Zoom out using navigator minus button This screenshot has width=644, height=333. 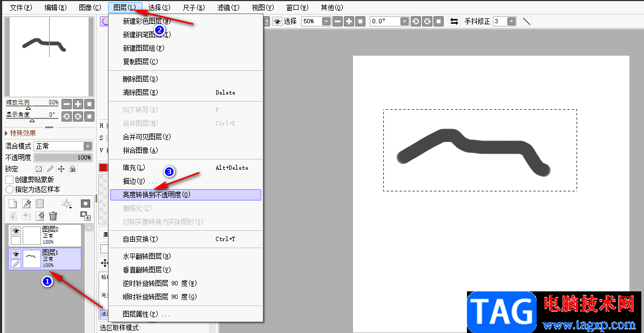[66, 104]
